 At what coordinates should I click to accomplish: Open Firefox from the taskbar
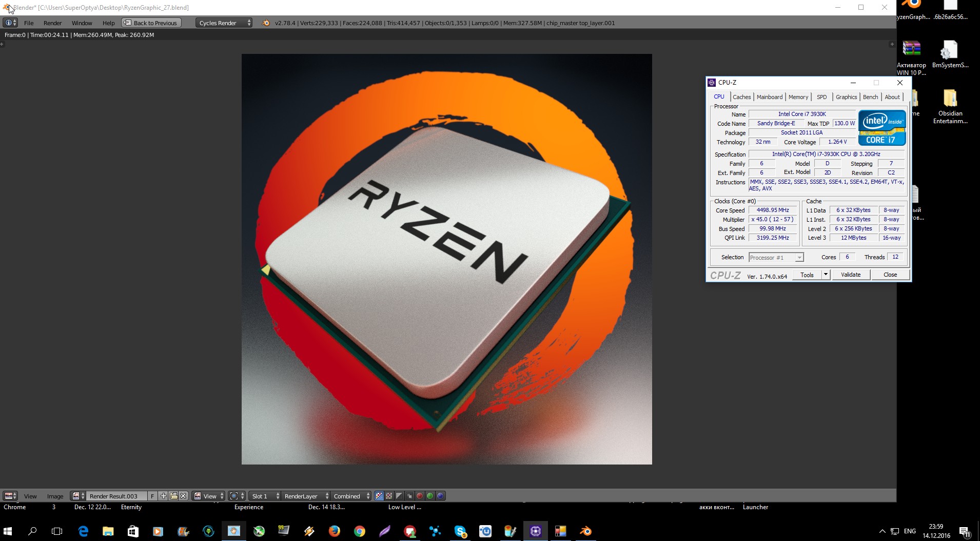point(334,531)
